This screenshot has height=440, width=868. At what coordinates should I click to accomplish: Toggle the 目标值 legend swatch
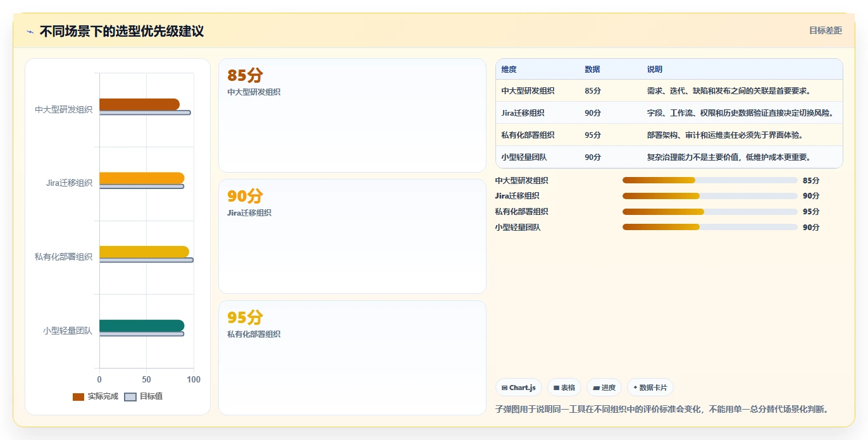click(x=130, y=397)
